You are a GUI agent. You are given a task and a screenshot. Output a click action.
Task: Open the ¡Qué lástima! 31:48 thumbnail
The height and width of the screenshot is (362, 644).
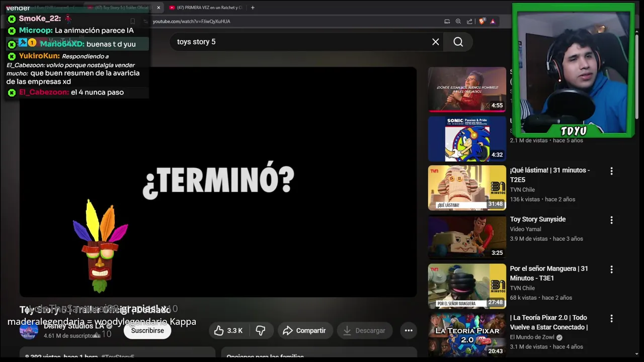(x=467, y=188)
